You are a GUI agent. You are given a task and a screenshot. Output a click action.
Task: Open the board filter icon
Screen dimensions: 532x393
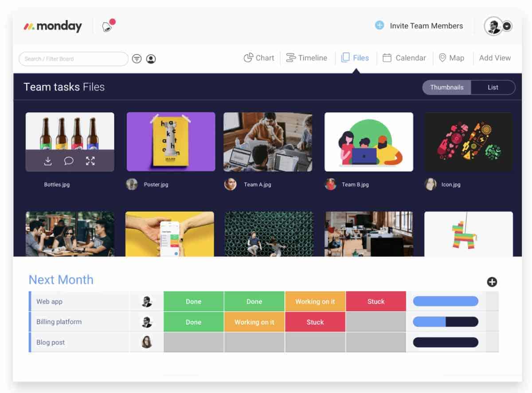pyautogui.click(x=137, y=58)
